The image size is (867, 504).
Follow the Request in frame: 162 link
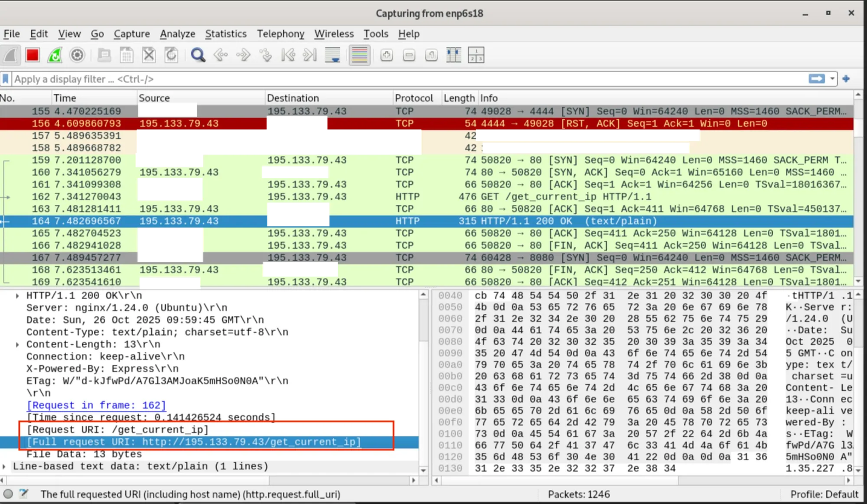pyautogui.click(x=96, y=405)
